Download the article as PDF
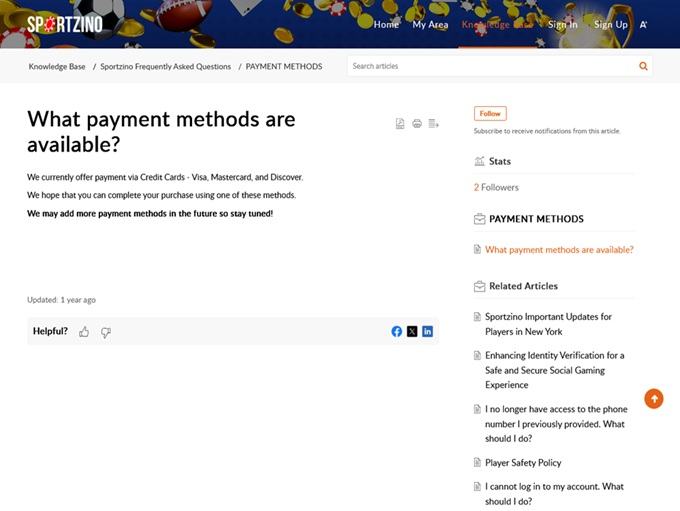This screenshot has width=680, height=511. pos(400,124)
